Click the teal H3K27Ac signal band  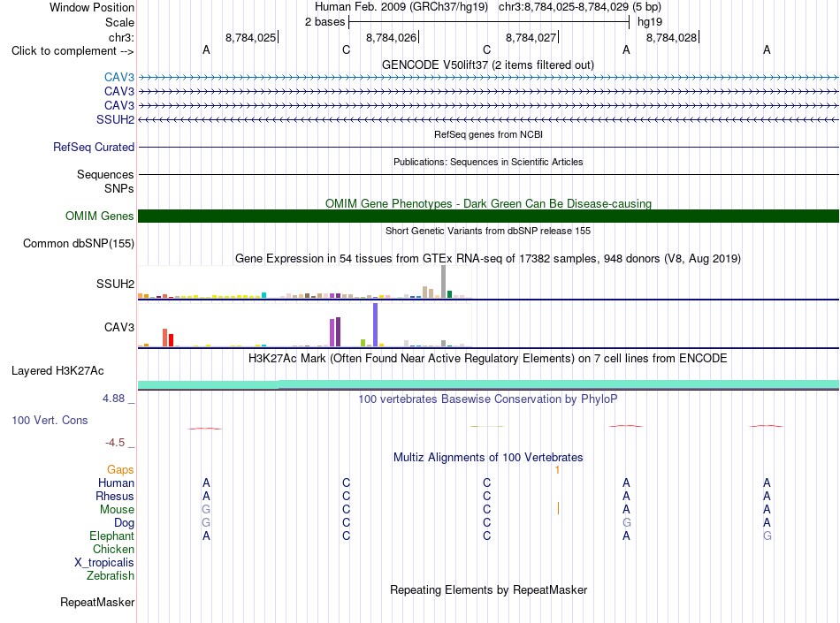click(x=488, y=384)
